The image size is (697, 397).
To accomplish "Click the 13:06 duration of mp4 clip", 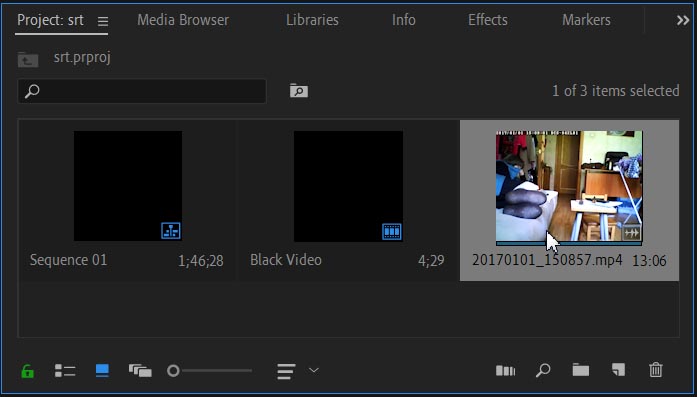I will pyautogui.click(x=649, y=261).
